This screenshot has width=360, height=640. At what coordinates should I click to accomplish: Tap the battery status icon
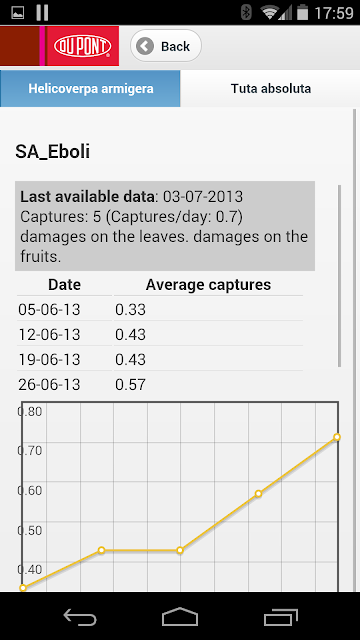click(x=302, y=12)
